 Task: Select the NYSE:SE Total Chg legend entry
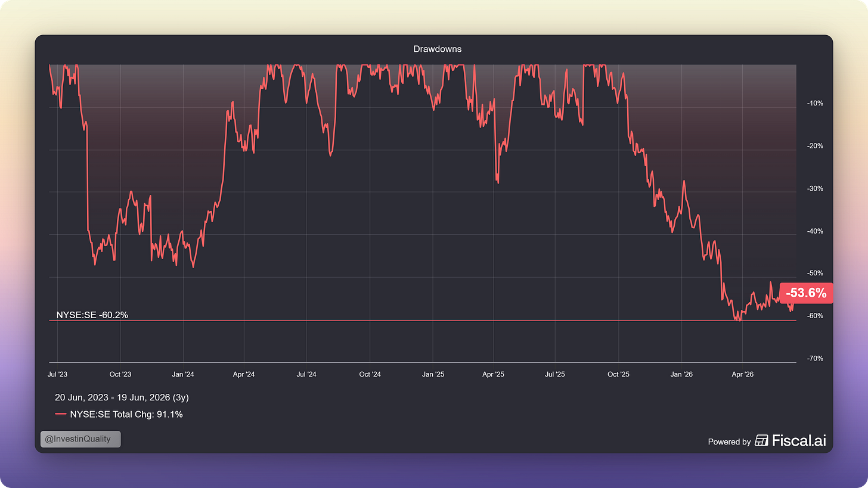(119, 414)
